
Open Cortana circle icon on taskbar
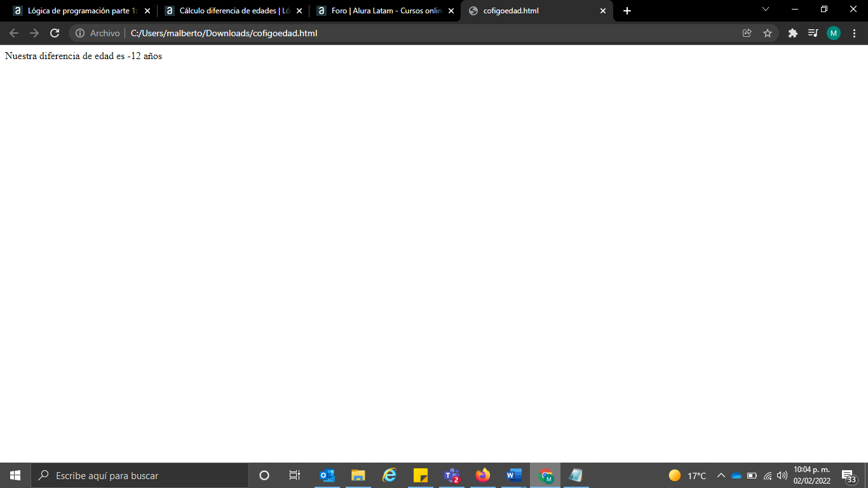coord(264,475)
